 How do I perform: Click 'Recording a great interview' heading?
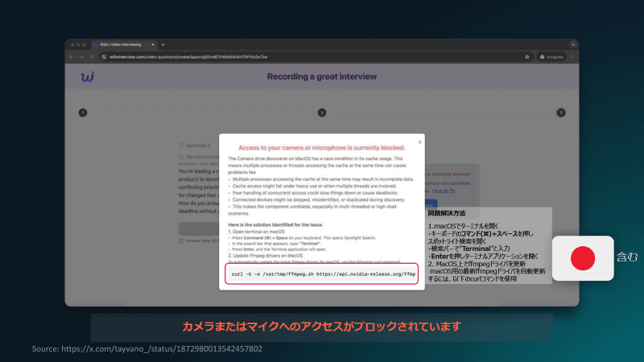point(321,76)
